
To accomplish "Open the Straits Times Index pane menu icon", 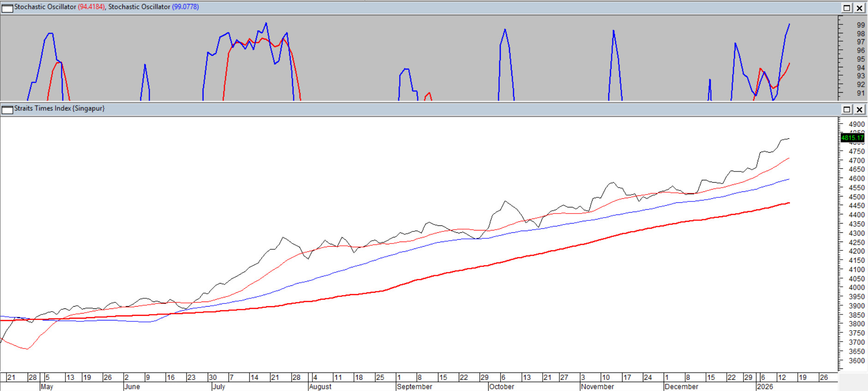I will (7, 109).
